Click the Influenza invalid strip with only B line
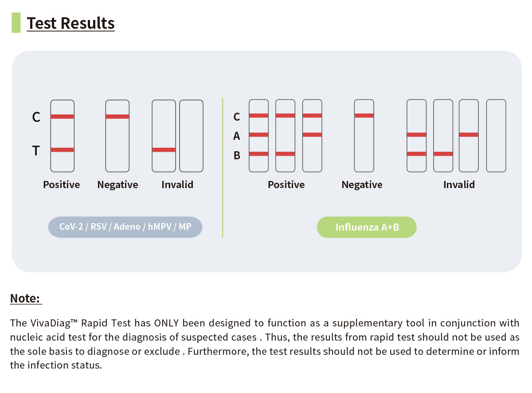 tap(443, 136)
